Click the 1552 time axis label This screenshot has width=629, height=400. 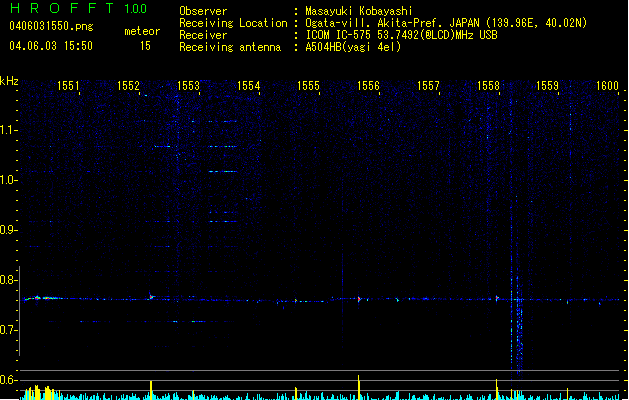(128, 85)
